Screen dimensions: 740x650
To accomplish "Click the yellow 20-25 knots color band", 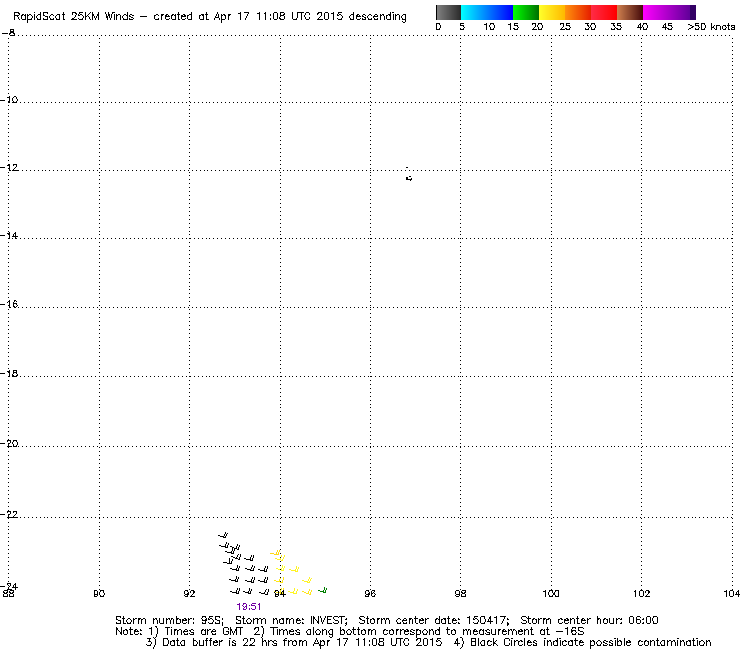I will 552,12.
